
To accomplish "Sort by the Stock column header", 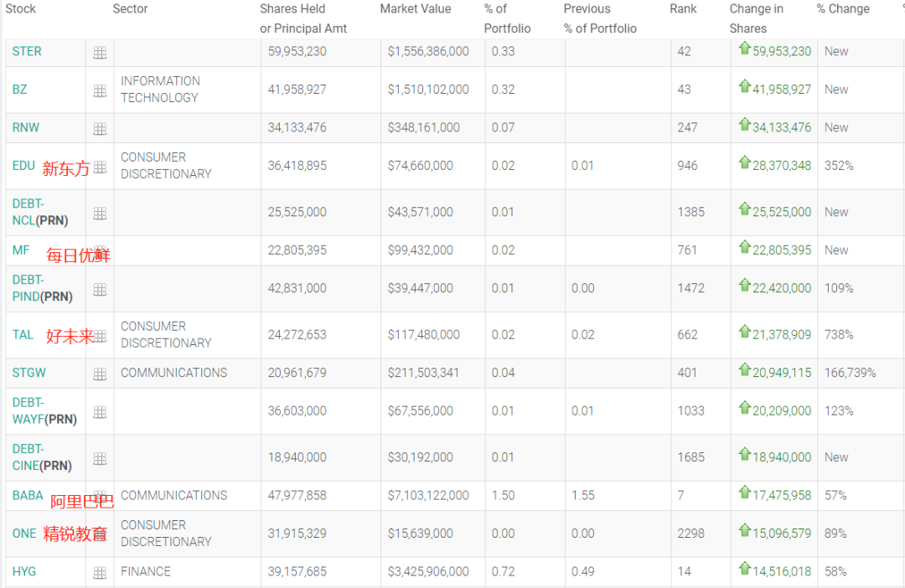I will tap(21, 9).
